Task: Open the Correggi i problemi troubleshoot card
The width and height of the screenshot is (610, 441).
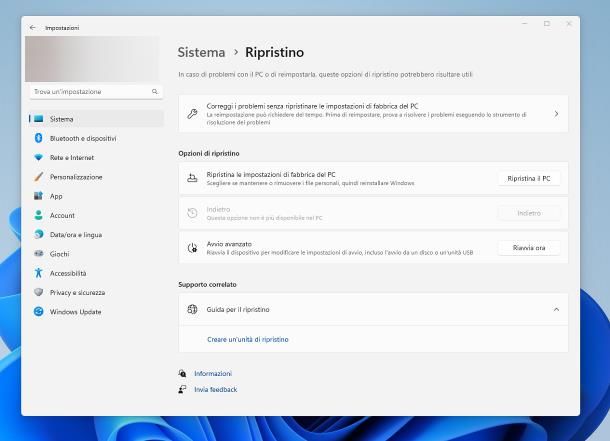Action: tap(373, 114)
